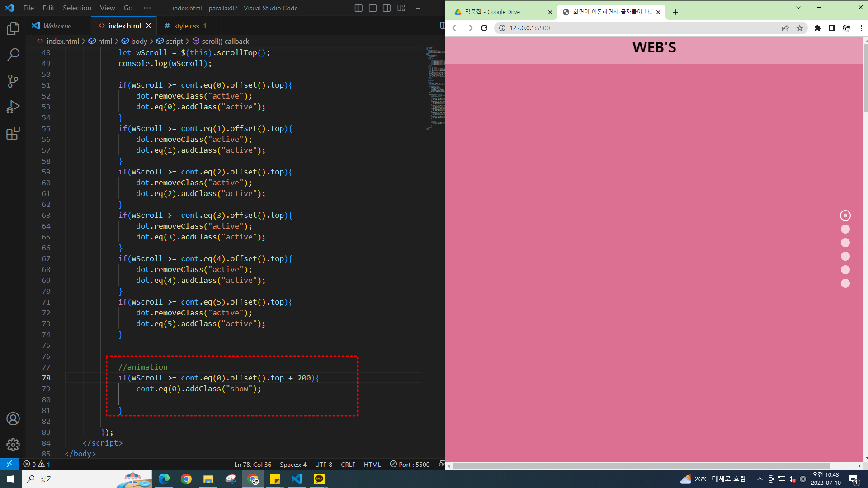Screen dimensions: 868x488
Task: Bookmark this page with star icon
Action: pyautogui.click(x=800, y=28)
